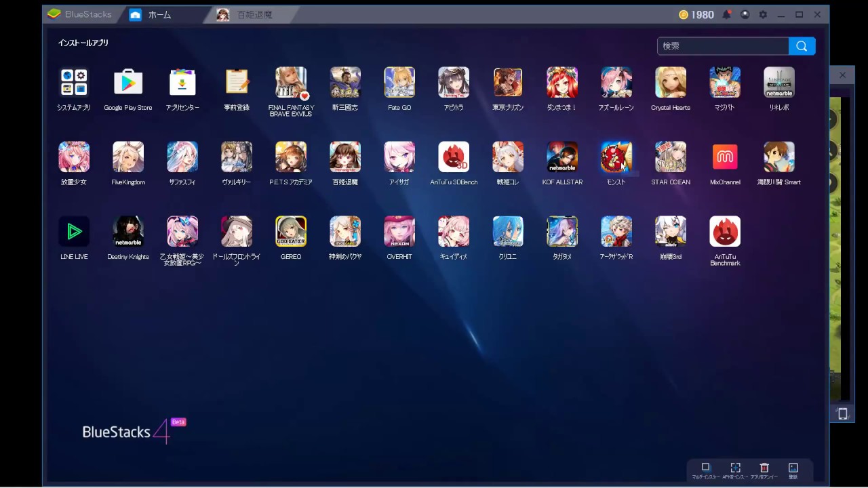Viewport: 868px width, 488px height.
Task: Launch the 東京プリズン game
Action: tap(508, 82)
